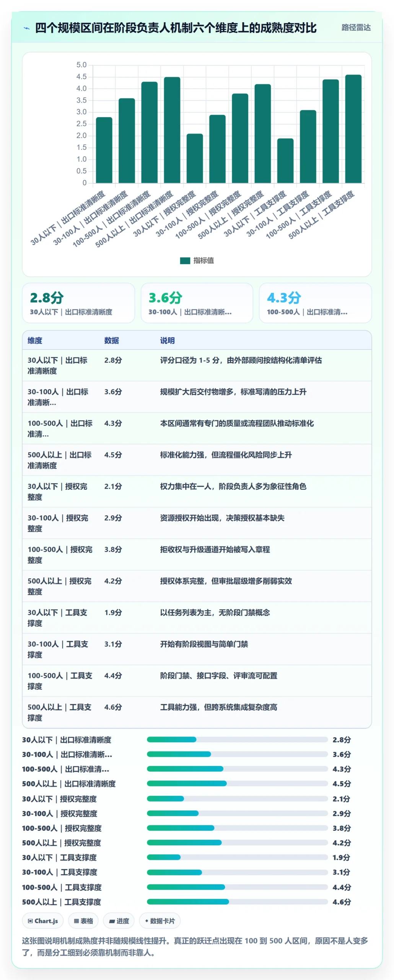Click the 数据 column header
The height and width of the screenshot is (980, 394).
coord(112,340)
